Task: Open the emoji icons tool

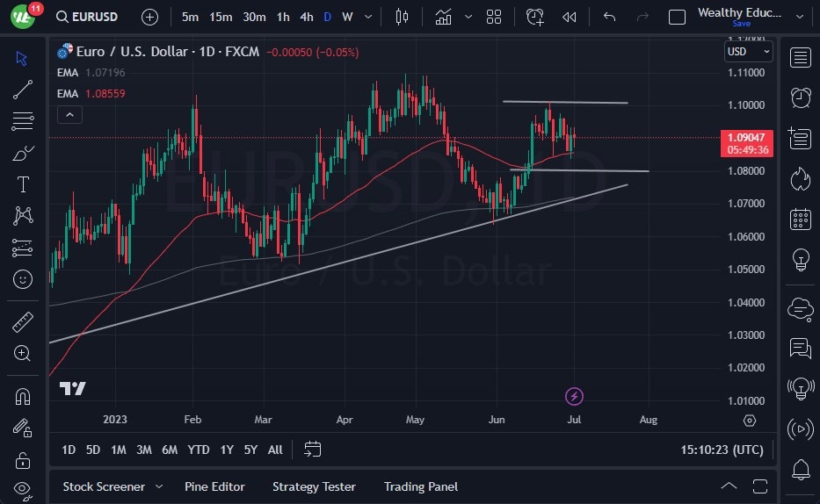Action: click(23, 279)
